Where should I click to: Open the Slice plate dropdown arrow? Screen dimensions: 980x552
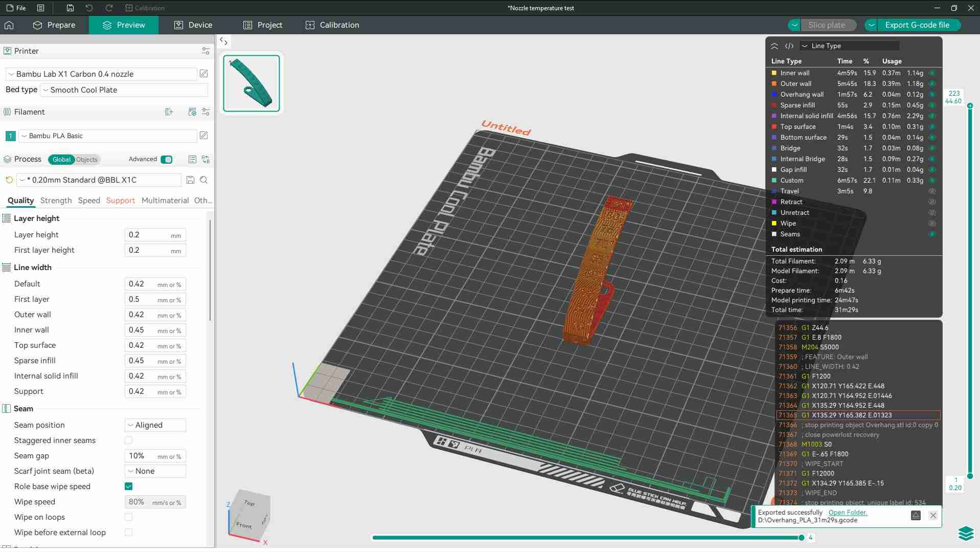click(x=794, y=25)
